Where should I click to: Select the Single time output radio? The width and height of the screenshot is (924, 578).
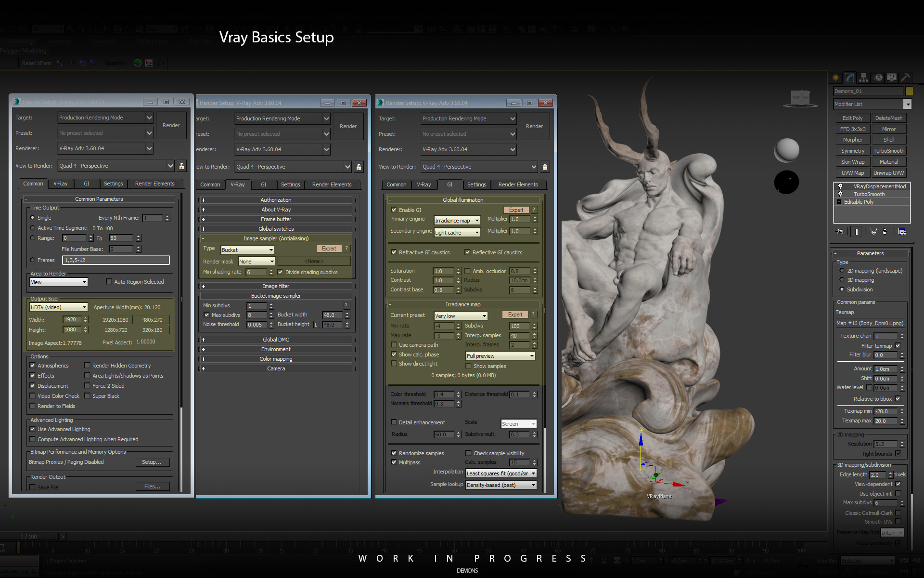tap(33, 218)
